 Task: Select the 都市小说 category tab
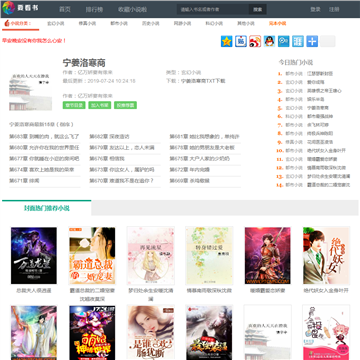[119, 23]
